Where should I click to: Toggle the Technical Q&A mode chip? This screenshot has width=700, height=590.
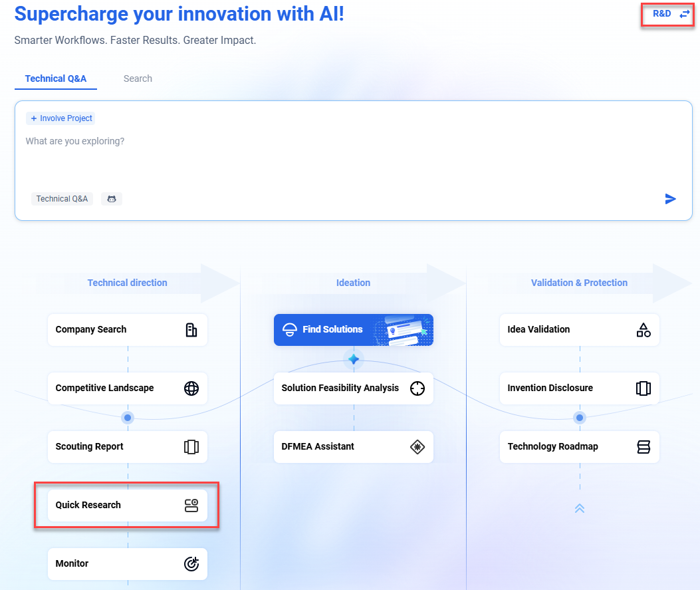62,199
